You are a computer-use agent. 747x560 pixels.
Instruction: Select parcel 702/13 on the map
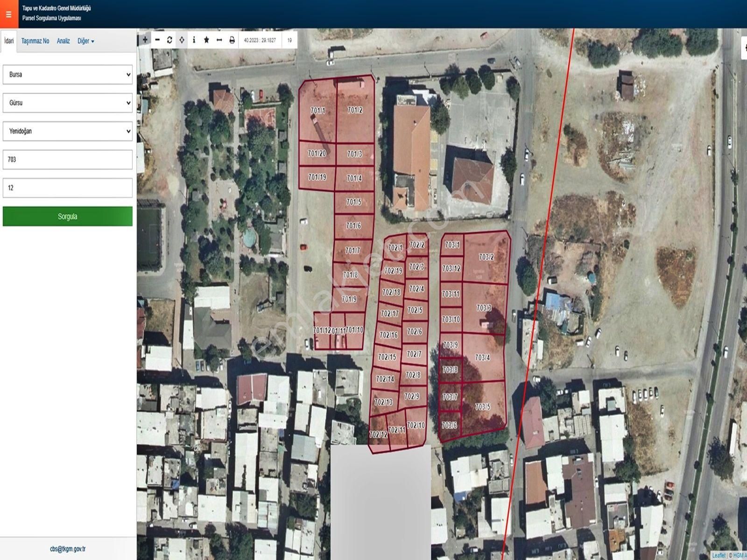coord(383,402)
